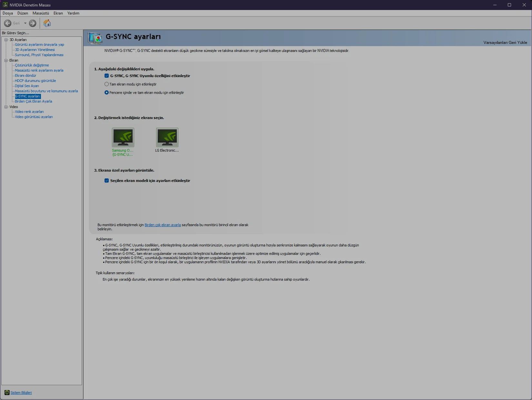This screenshot has width=532, height=400.
Task: Open the Home icon in toolbar
Action: tap(47, 23)
